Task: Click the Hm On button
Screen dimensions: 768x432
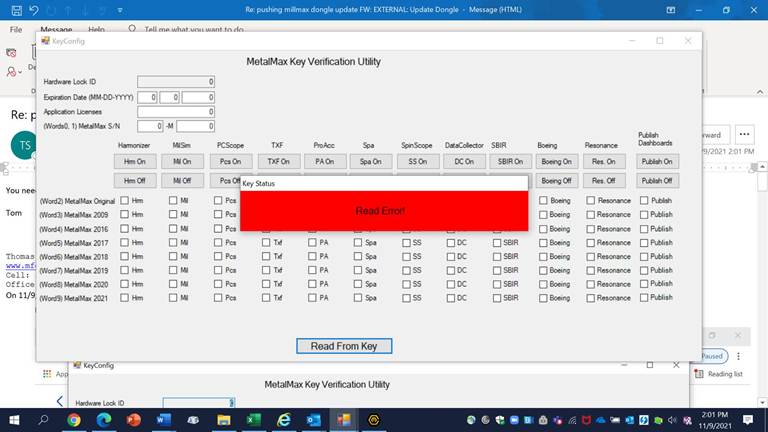Action: coord(135,162)
